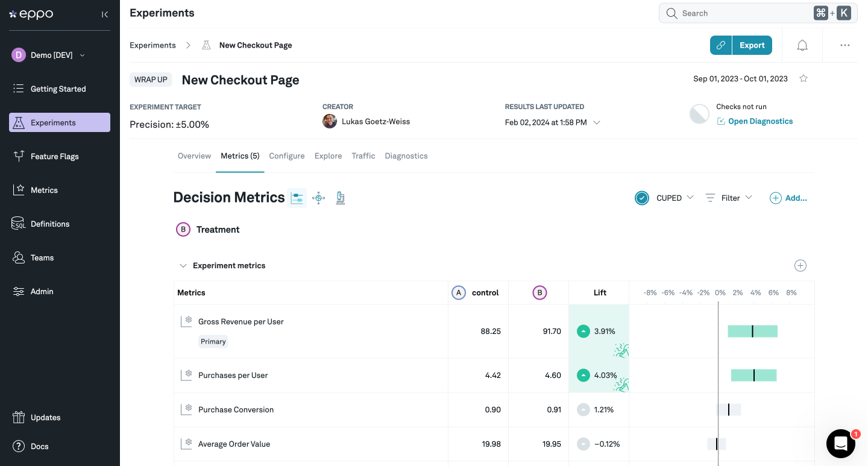This screenshot has height=466, width=868.
Task: Select the microscope view icon beside Decision Metrics
Action: [x=340, y=198]
